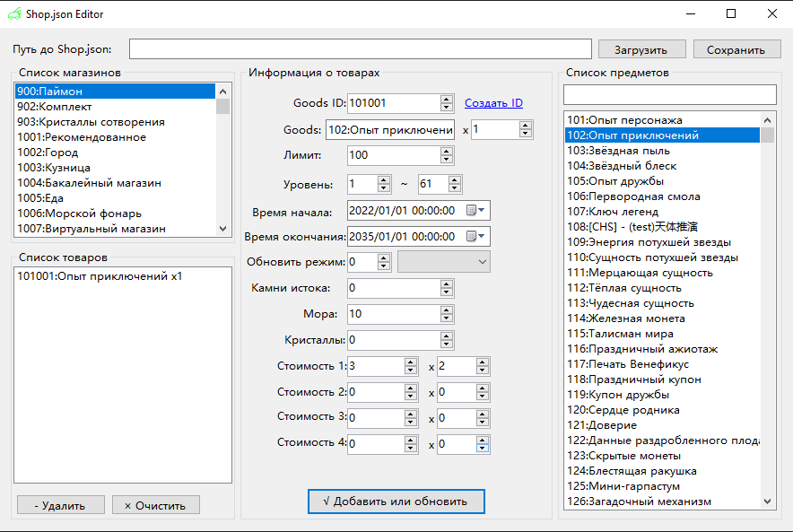The image size is (793, 532).
Task: Decrease the Кристаллы spinner value
Action: click(447, 344)
